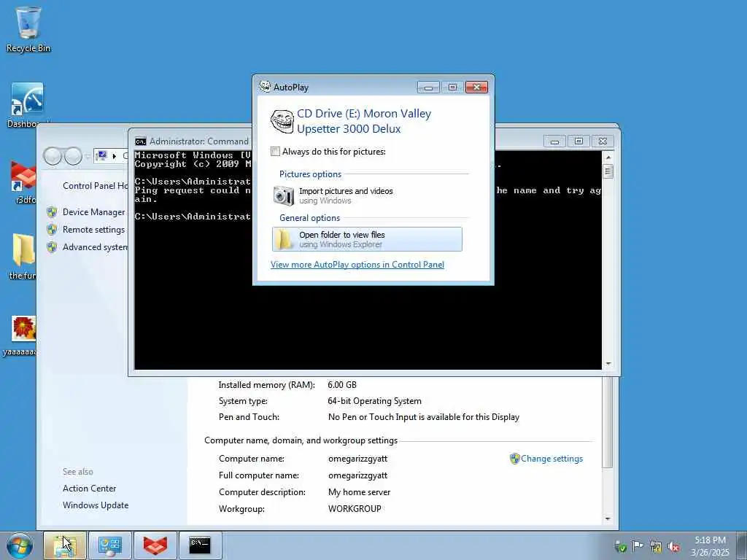Maximize the Command Prompt window

click(578, 141)
